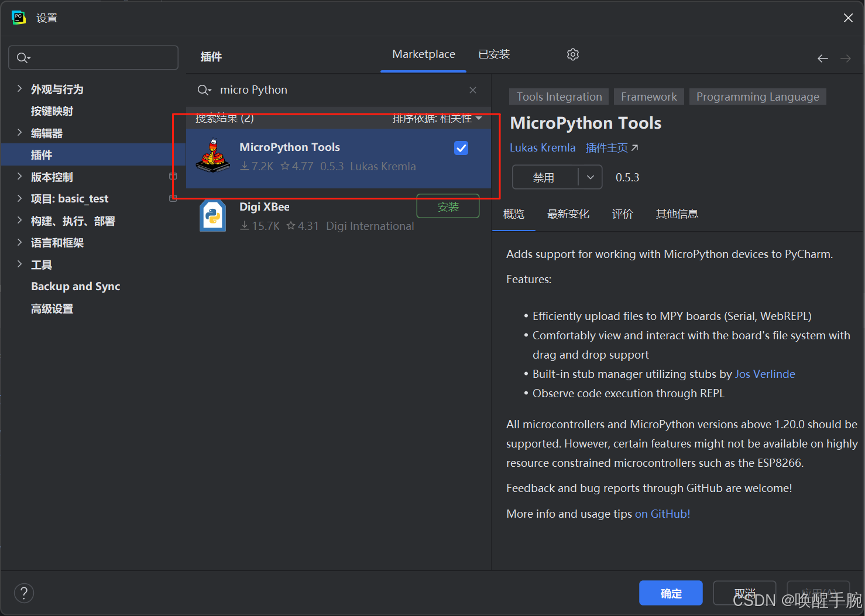Switch to the 已安装 tab
Image resolution: width=865 pixels, height=616 pixels.
[494, 54]
